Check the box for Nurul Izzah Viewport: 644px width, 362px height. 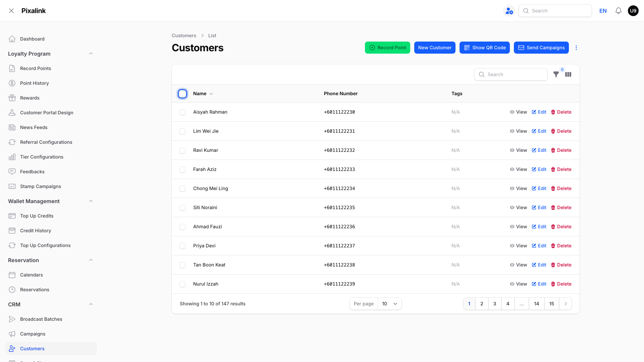tap(182, 284)
